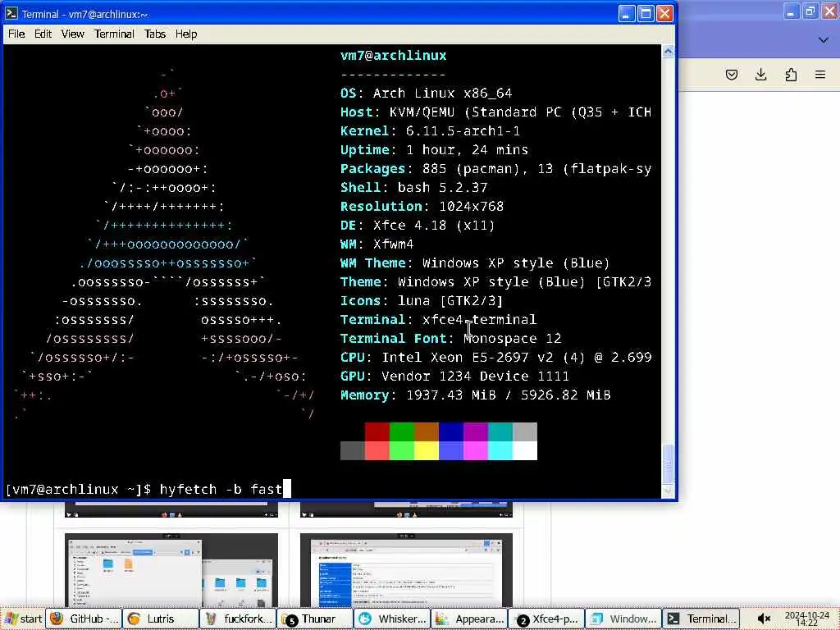Open the file manager screenshot thumbnail in Firefox
Viewport: 840px width, 630px height.
[171, 570]
